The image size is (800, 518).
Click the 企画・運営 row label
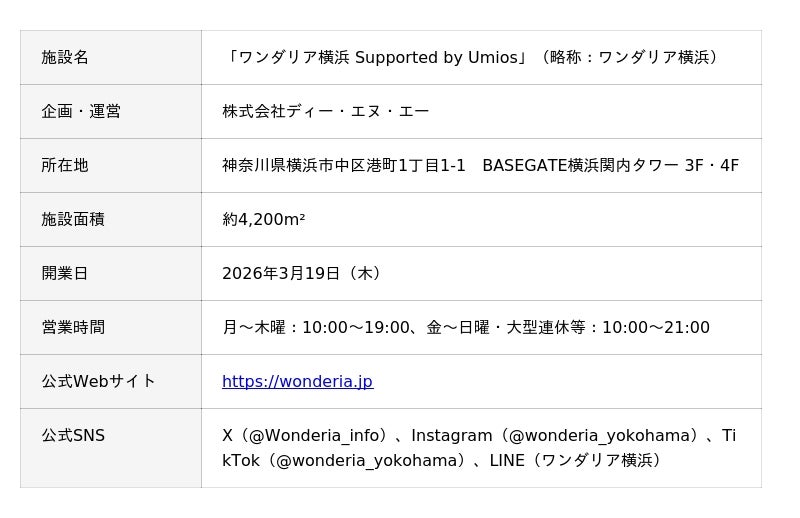[81, 111]
